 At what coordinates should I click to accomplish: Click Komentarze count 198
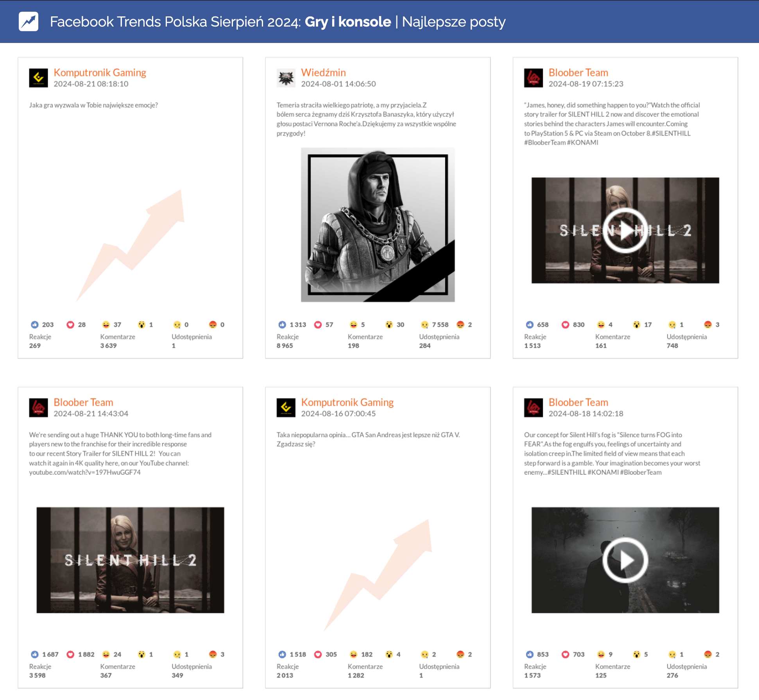(x=353, y=346)
